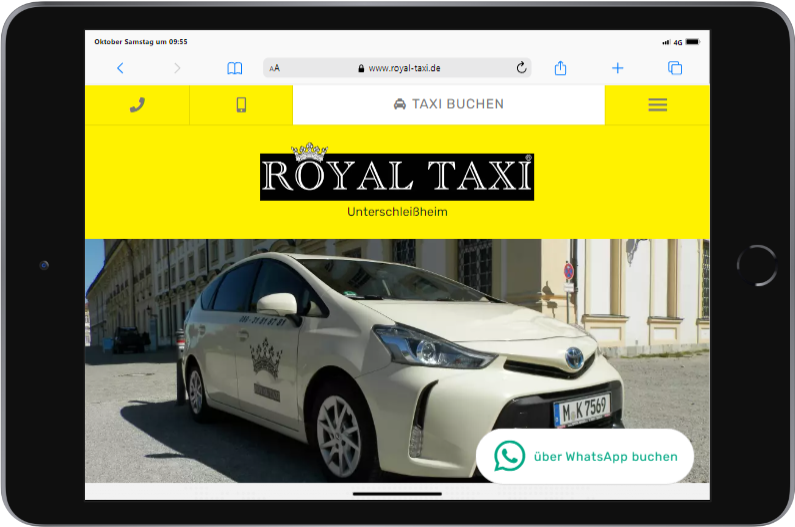Call via the phone handset icon
This screenshot has height=527, width=795.
[137, 104]
